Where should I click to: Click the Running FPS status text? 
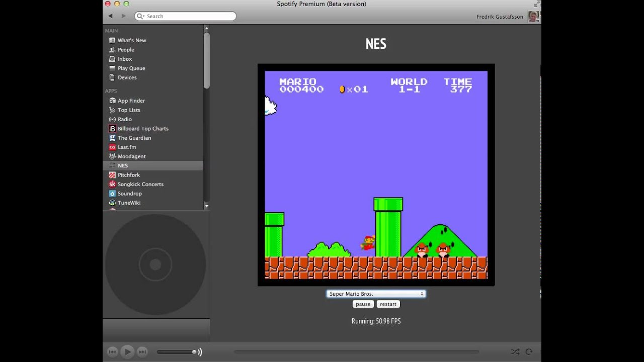tap(376, 321)
